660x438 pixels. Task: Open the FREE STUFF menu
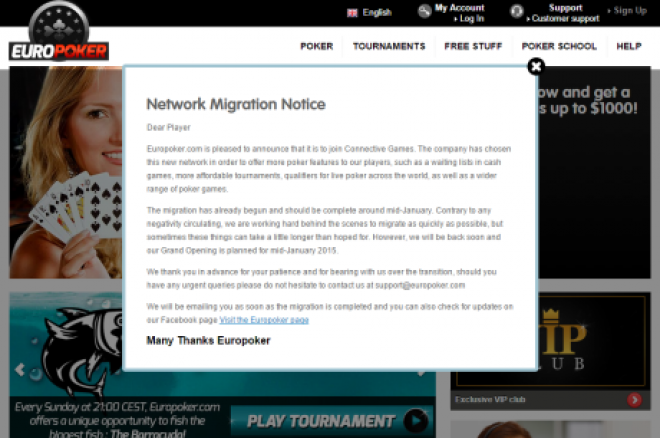(x=473, y=46)
